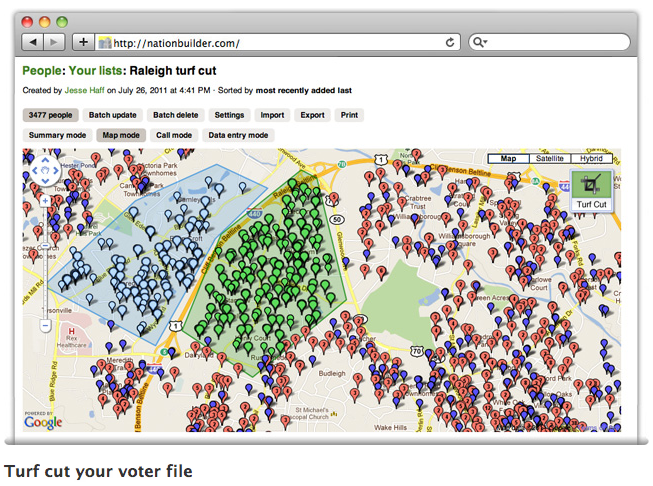This screenshot has height=486, width=653.
Task: Click the Export button
Action: click(x=312, y=115)
